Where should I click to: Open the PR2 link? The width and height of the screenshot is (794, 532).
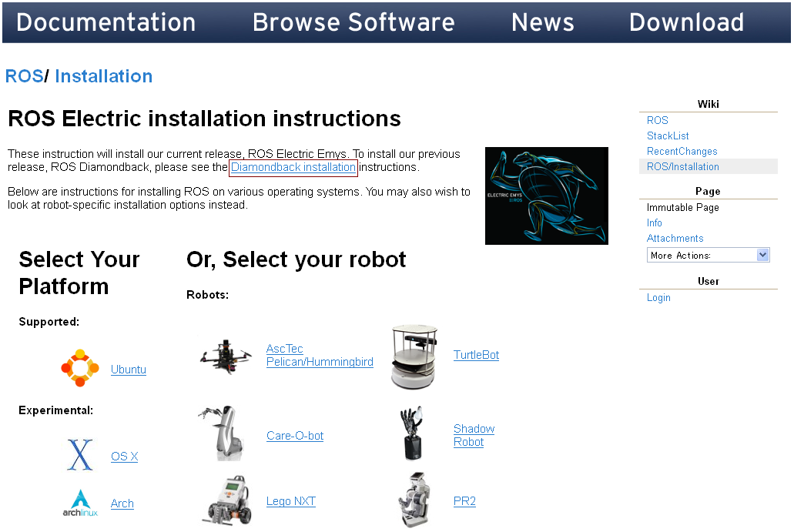(x=464, y=501)
